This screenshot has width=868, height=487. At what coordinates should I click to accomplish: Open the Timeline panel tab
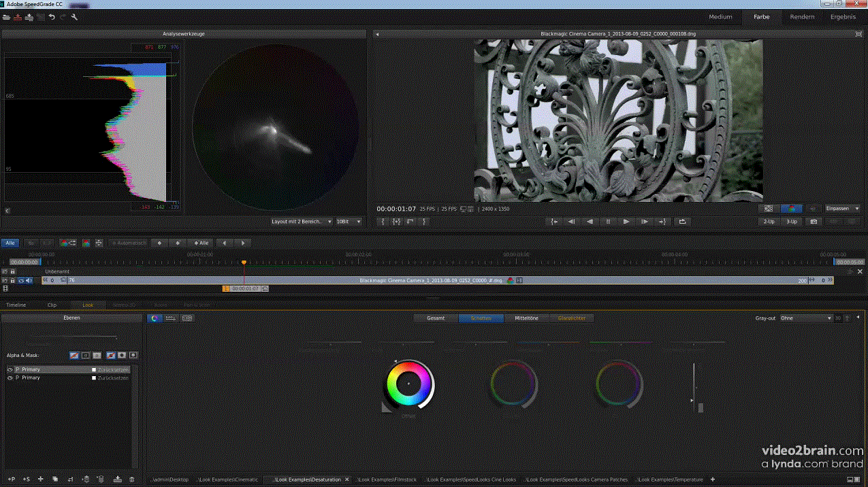coord(16,305)
